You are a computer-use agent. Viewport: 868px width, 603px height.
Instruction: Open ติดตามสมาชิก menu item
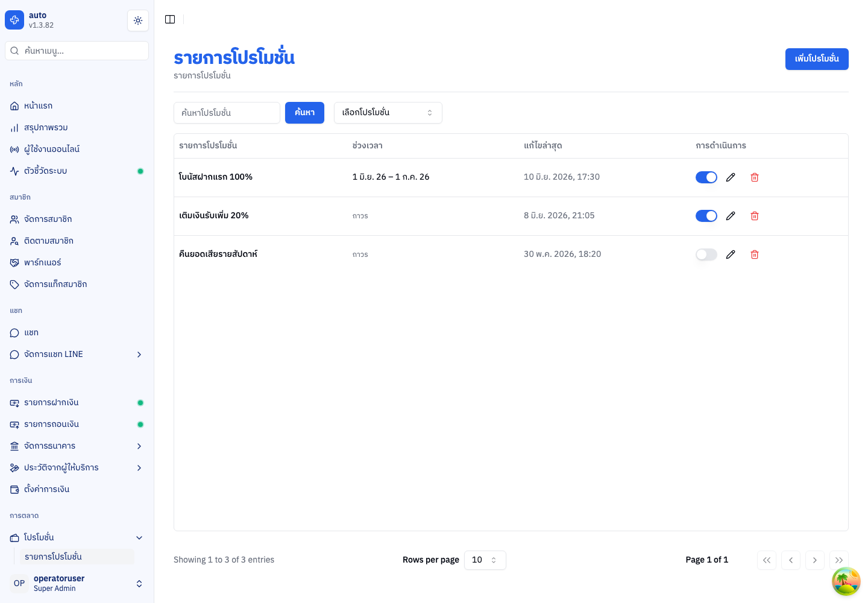(77, 241)
